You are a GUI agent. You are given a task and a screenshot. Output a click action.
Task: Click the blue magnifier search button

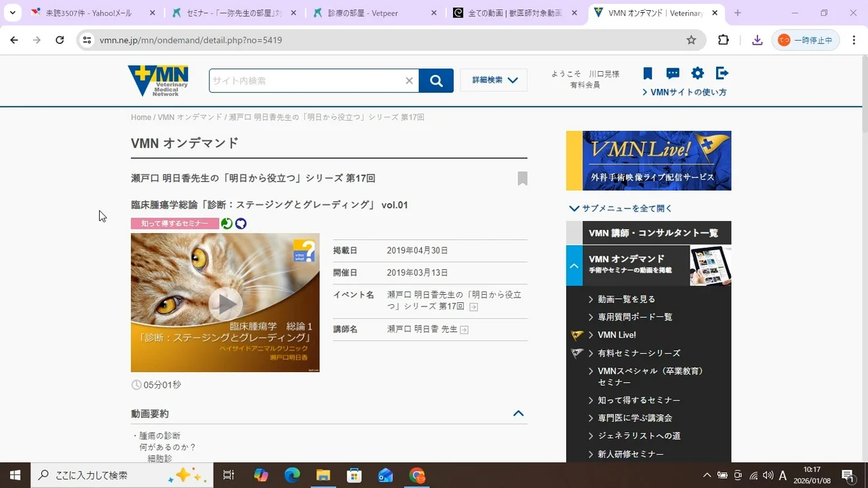pos(436,81)
